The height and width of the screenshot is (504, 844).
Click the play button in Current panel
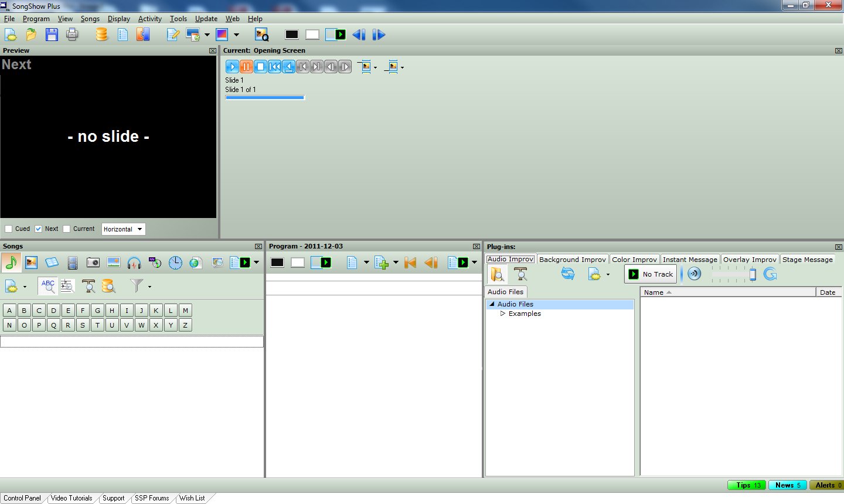[x=233, y=66]
